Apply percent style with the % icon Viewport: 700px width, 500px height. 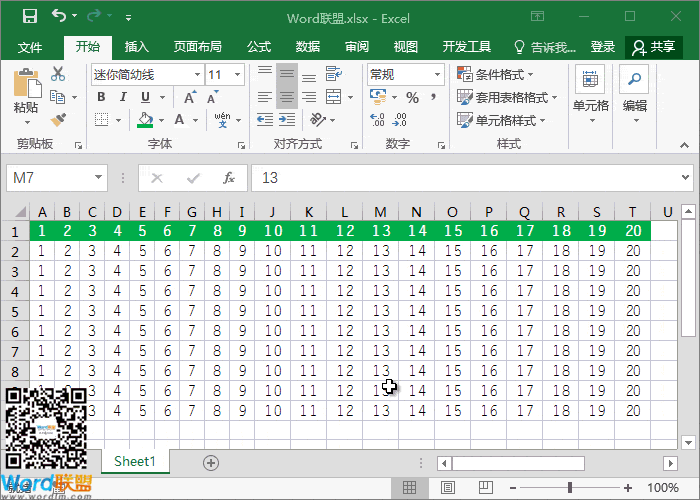coord(412,97)
